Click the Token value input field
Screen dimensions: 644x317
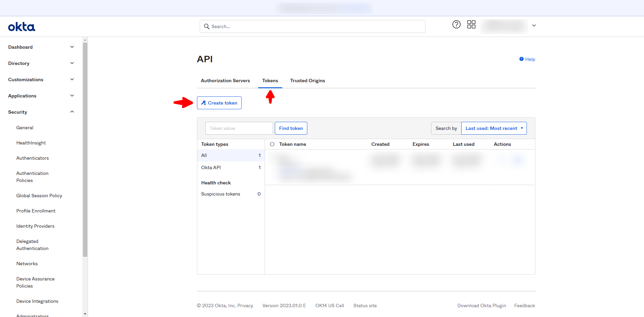click(239, 128)
